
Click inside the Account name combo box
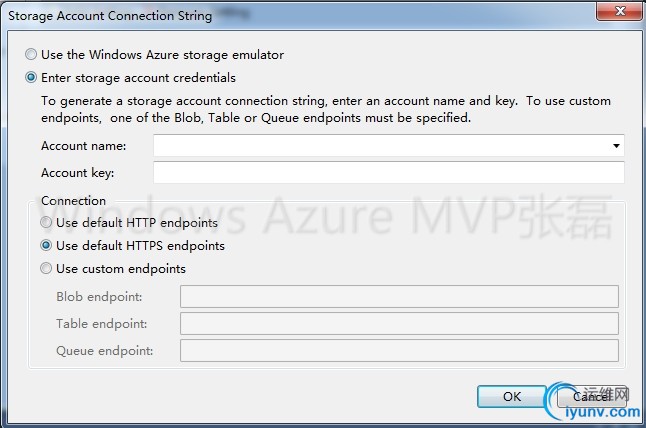pyautogui.click(x=389, y=146)
